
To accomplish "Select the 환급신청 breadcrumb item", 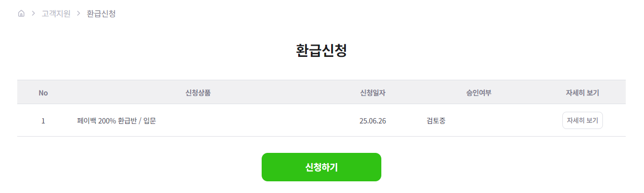I will point(101,14).
